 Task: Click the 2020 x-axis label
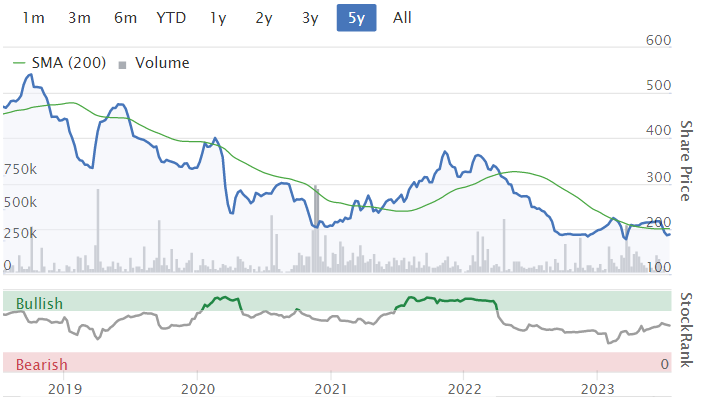click(198, 389)
